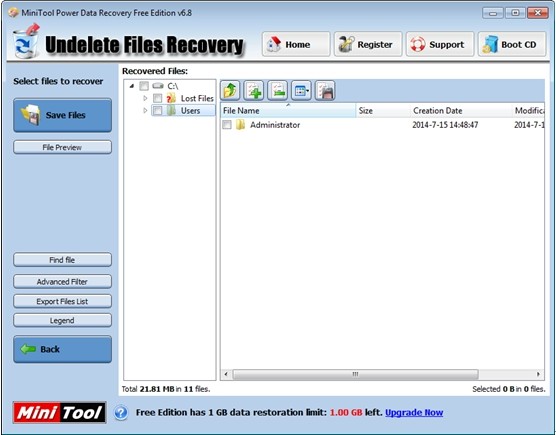Sort by the Modification column header

point(528,111)
